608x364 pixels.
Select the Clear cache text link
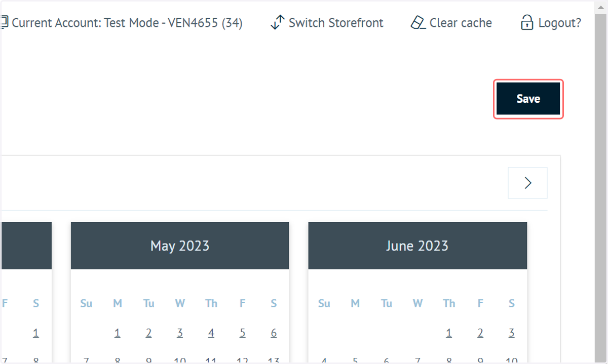461,23
